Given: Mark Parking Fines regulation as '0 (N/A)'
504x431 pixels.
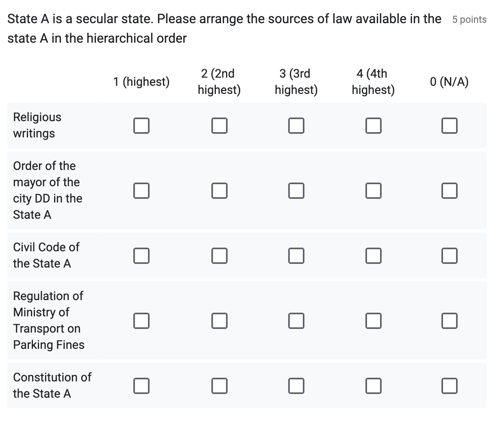Looking at the screenshot, I should click(449, 320).
